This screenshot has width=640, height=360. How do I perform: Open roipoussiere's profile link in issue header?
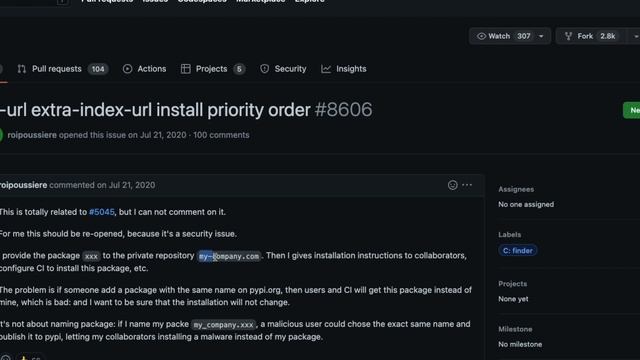32,135
